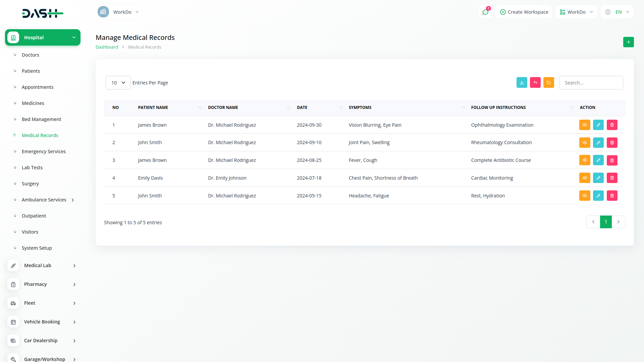Click the Medical Lab sidebar icon

(13, 265)
